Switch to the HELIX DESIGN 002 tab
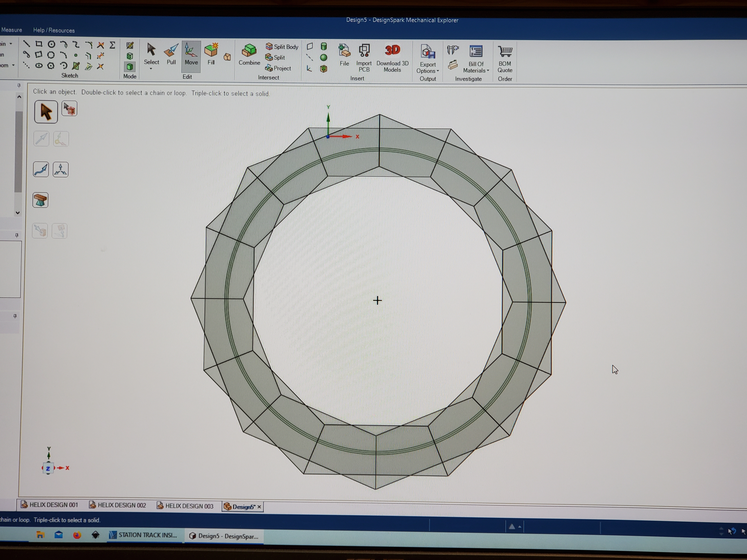Viewport: 747px width, 560px height. point(117,505)
